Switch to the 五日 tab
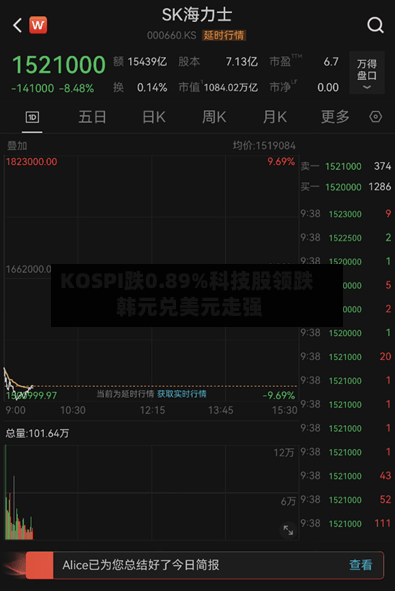 pos(92,117)
